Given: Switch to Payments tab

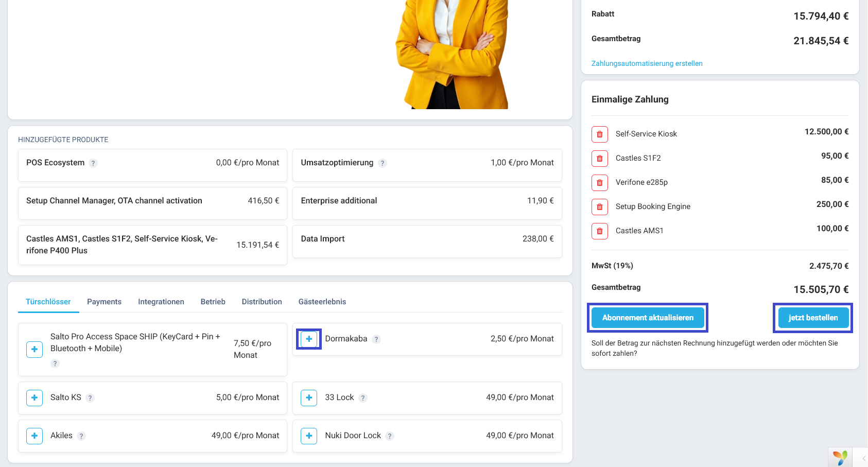Looking at the screenshot, I should coord(104,302).
